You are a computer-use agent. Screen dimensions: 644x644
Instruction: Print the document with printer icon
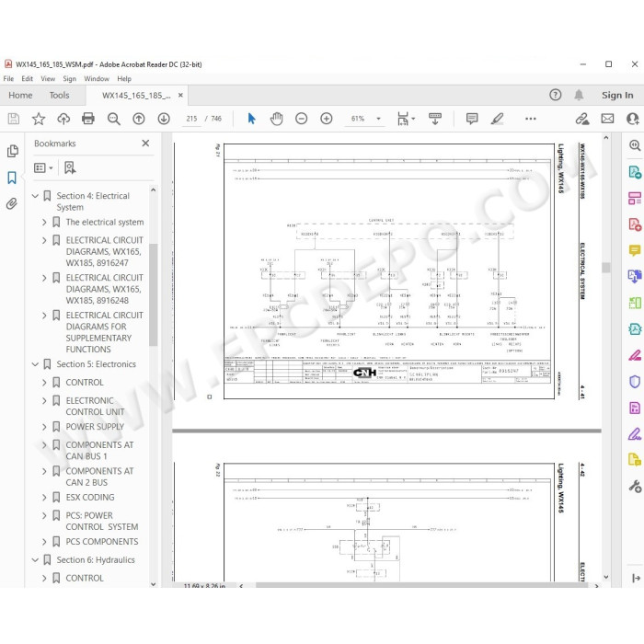pos(88,119)
